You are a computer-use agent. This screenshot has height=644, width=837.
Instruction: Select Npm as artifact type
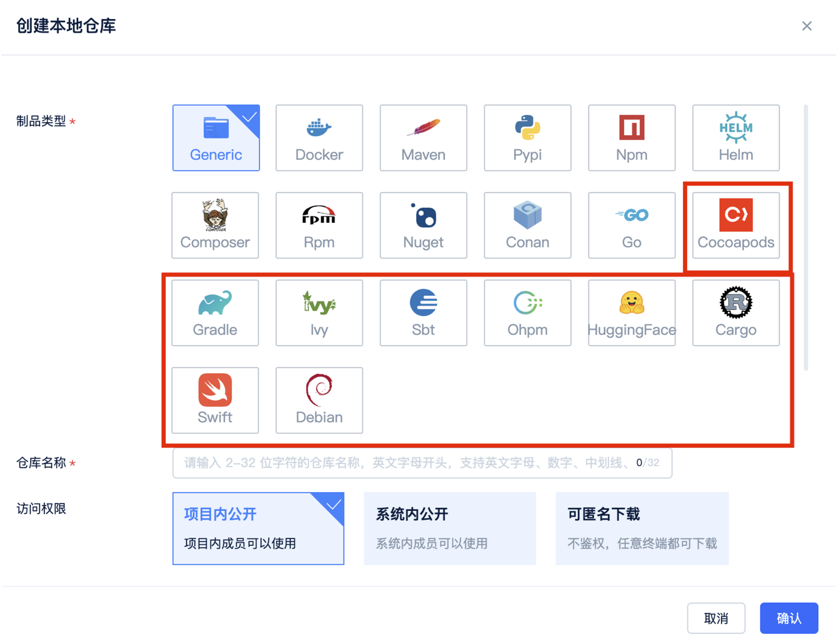[631, 138]
